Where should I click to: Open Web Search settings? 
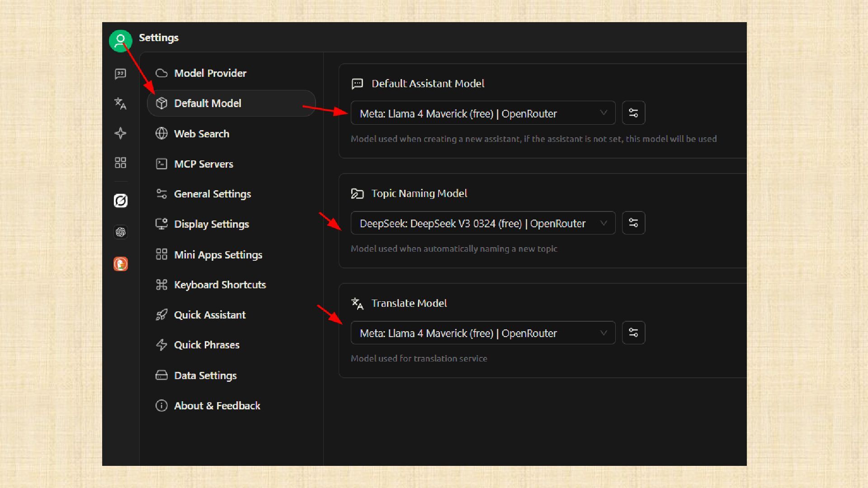tap(231, 134)
